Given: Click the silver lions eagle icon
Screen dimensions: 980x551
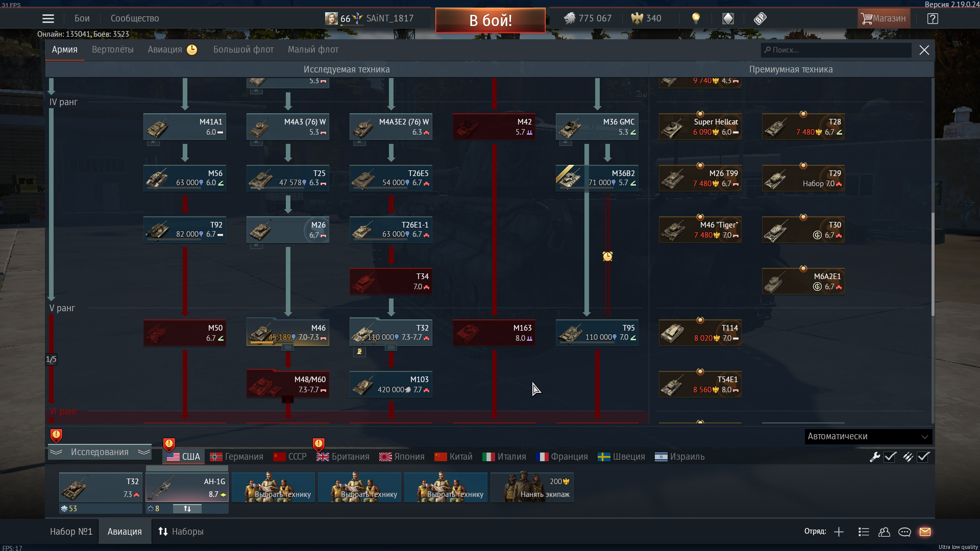Looking at the screenshot, I should coord(570,19).
